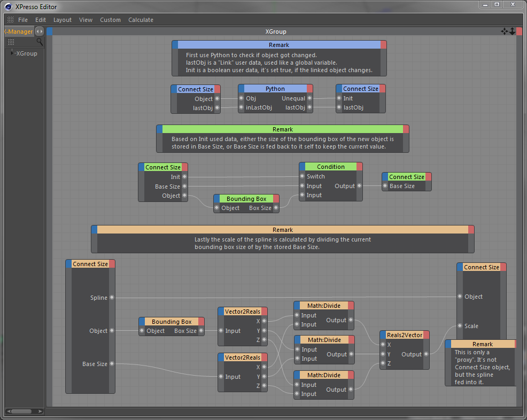
Task: Click Box Size output port of green Bounding Box
Action: coord(276,208)
